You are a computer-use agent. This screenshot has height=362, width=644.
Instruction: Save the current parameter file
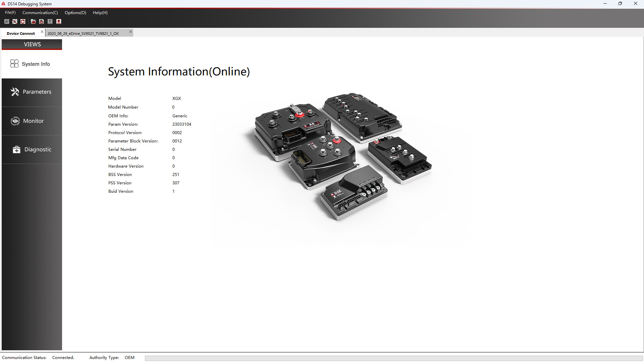coord(41,21)
